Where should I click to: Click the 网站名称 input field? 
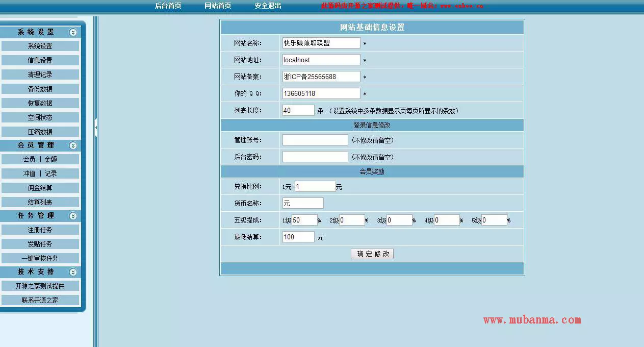click(321, 43)
